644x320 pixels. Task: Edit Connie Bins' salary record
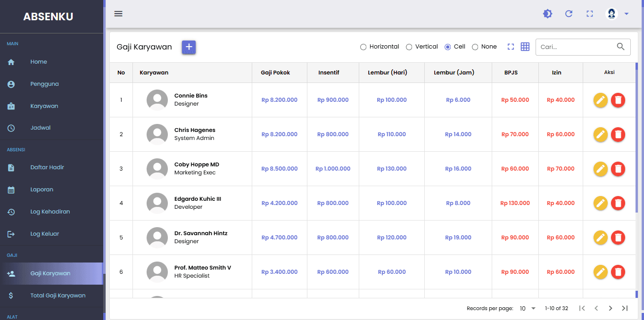coord(600,100)
